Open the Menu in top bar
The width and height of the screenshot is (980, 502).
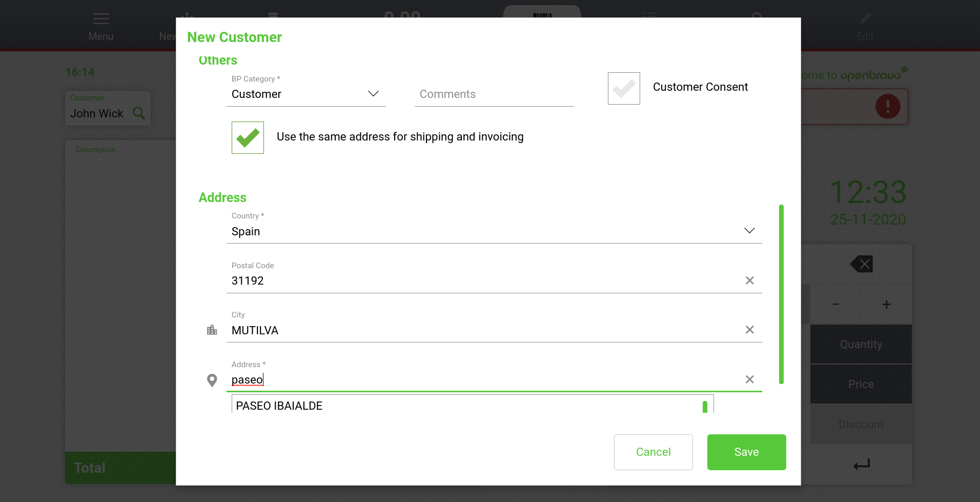click(x=100, y=26)
